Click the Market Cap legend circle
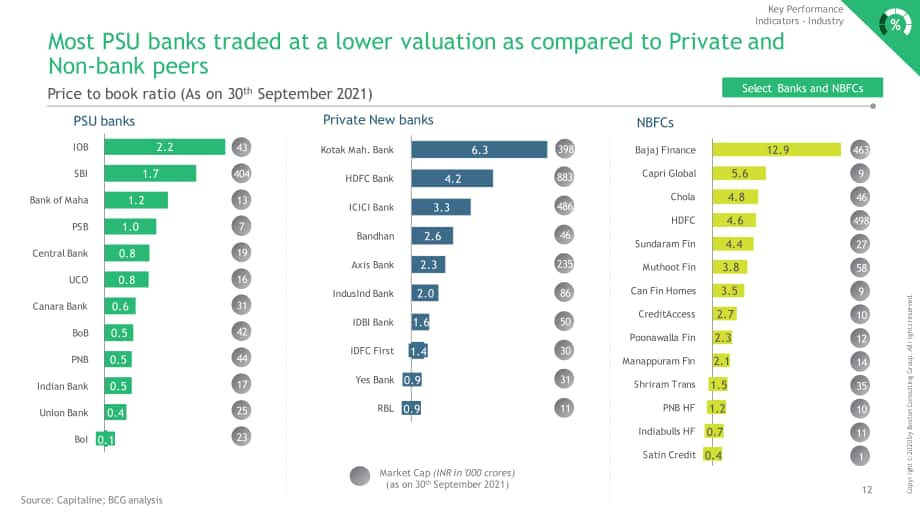This screenshot has width=920, height=518. 360,476
